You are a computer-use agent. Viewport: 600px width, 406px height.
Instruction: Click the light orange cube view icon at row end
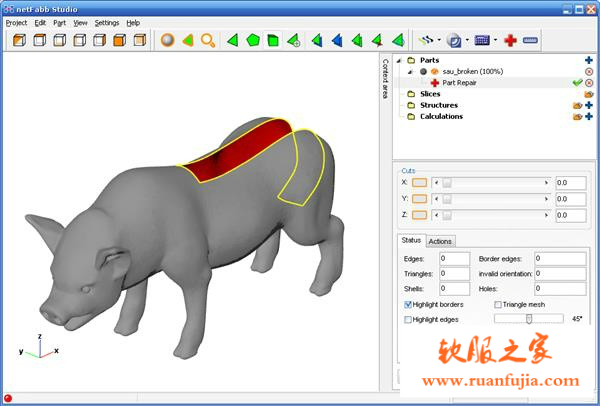(x=140, y=40)
